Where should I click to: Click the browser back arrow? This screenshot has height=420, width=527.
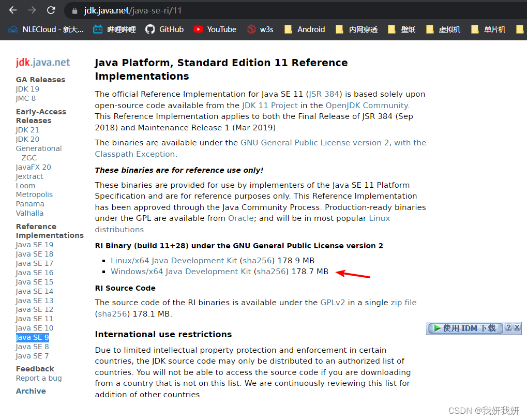point(12,9)
